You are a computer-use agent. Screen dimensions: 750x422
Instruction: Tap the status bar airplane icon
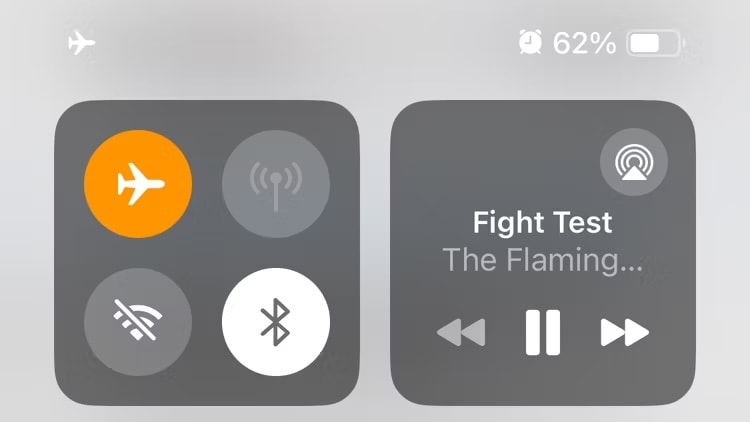click(81, 43)
